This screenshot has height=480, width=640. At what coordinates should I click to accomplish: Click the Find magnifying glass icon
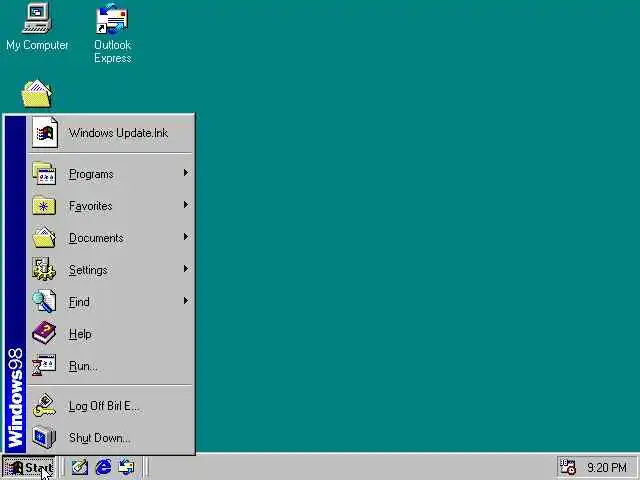coord(44,301)
